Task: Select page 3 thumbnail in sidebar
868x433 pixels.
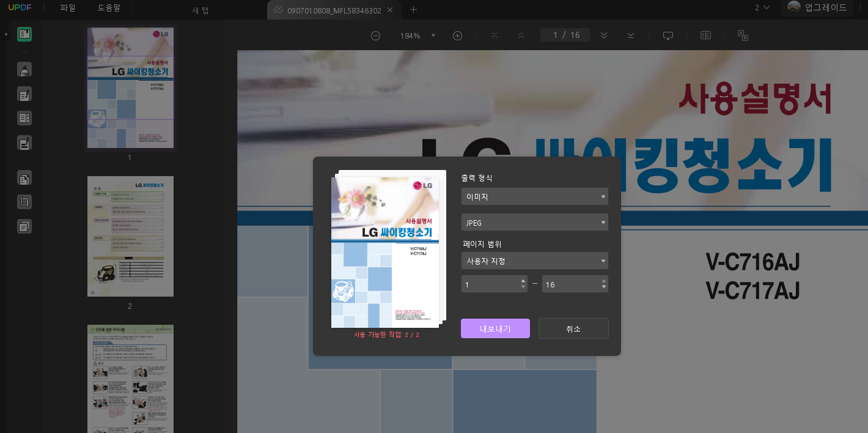Action: [130, 379]
